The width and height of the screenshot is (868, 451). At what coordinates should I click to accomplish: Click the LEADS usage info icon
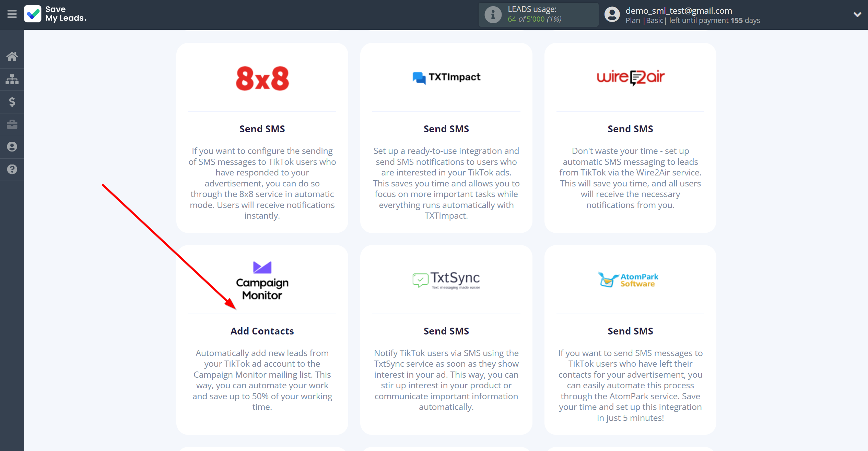pos(493,15)
